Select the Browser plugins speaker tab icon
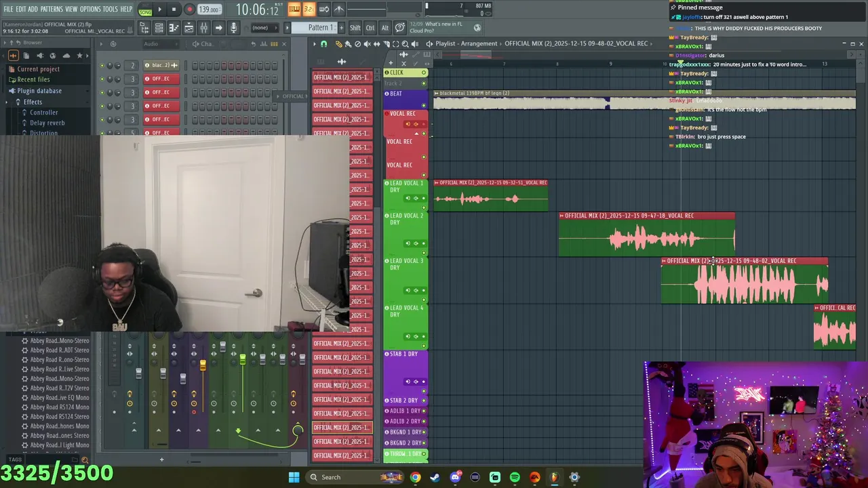 [x=39, y=56]
